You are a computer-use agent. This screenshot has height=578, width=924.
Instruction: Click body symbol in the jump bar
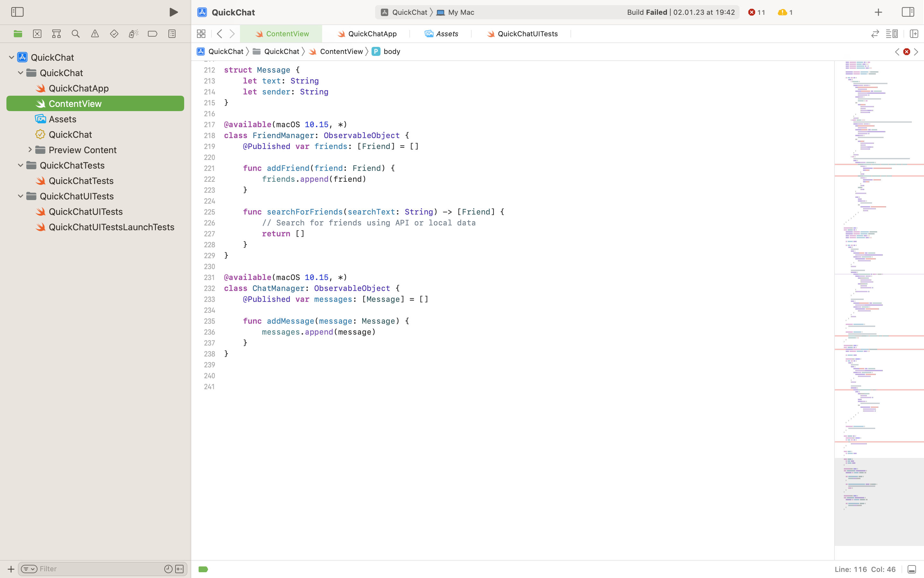386,51
